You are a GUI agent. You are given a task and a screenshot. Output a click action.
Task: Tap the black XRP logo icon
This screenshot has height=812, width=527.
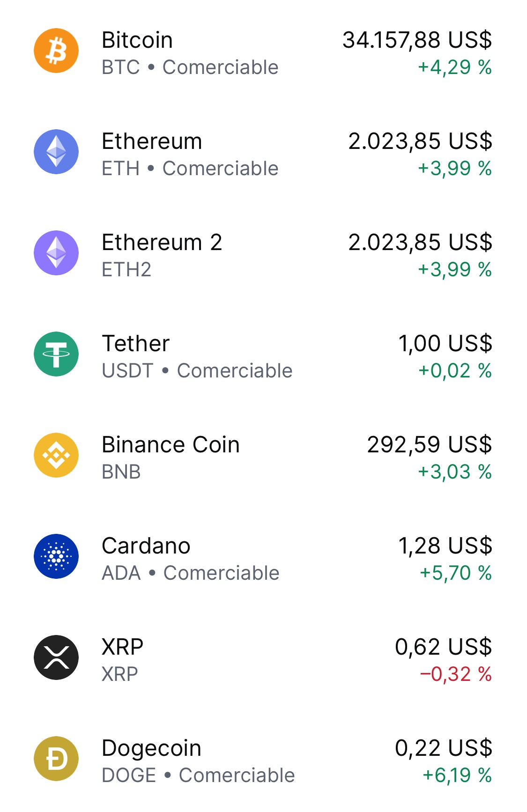[x=56, y=657]
